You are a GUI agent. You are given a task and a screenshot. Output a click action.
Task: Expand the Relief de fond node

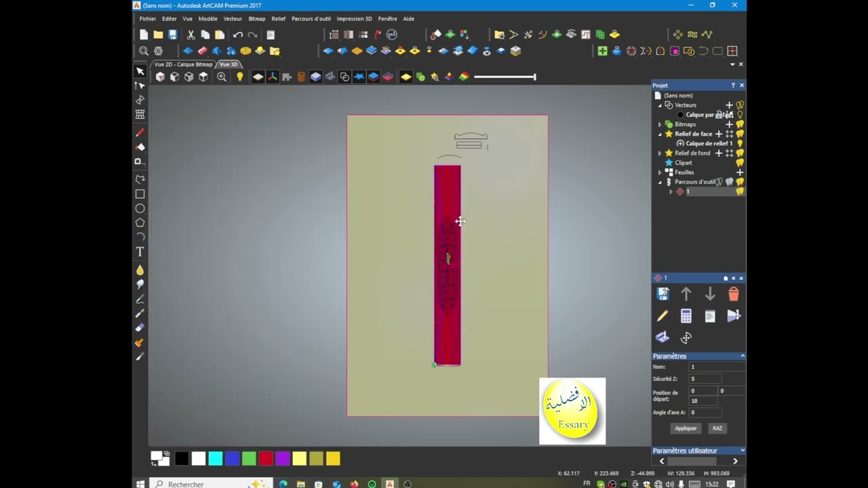(x=660, y=153)
